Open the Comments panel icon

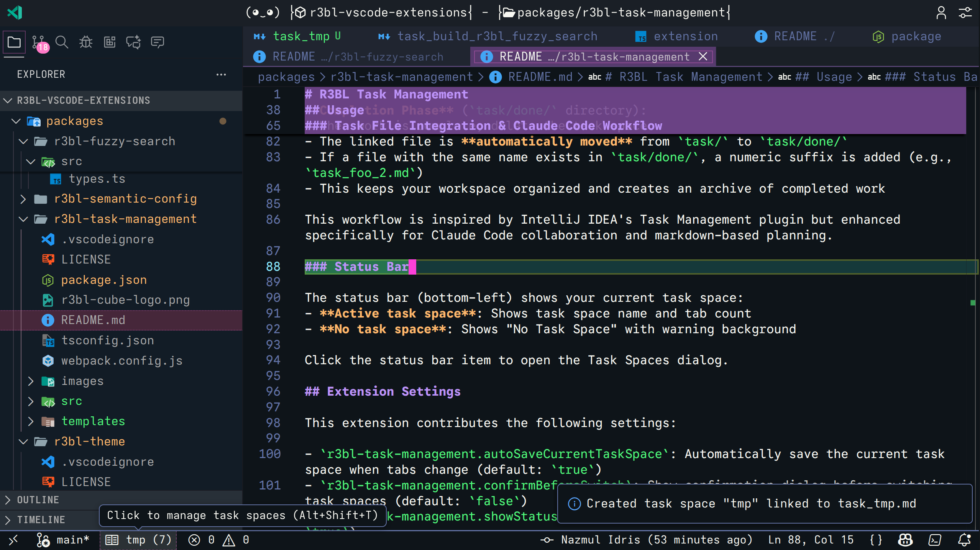[x=157, y=41]
